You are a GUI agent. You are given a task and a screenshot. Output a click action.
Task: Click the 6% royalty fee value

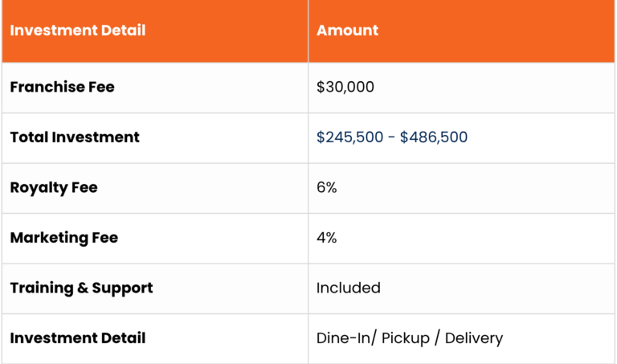[327, 187]
